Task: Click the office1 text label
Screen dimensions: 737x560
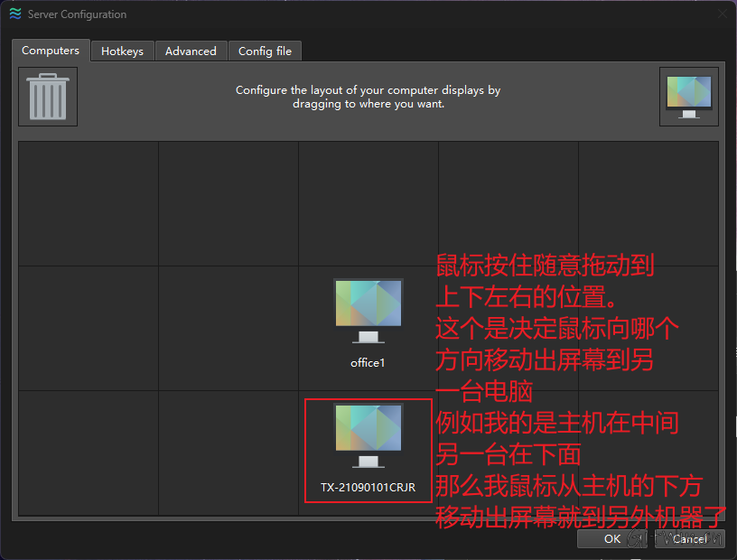Action: [x=368, y=363]
